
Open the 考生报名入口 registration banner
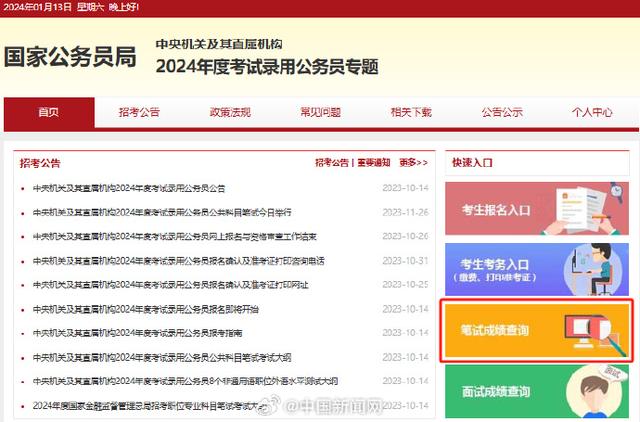point(536,208)
